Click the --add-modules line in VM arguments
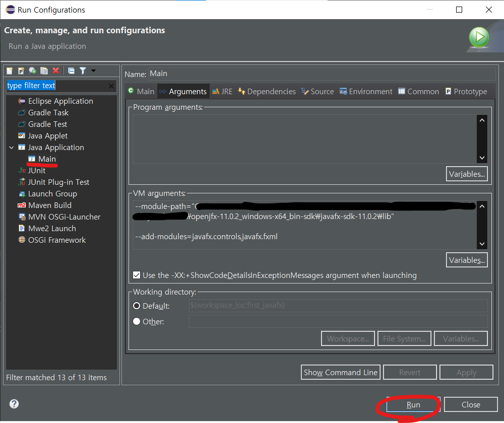 (x=206, y=237)
